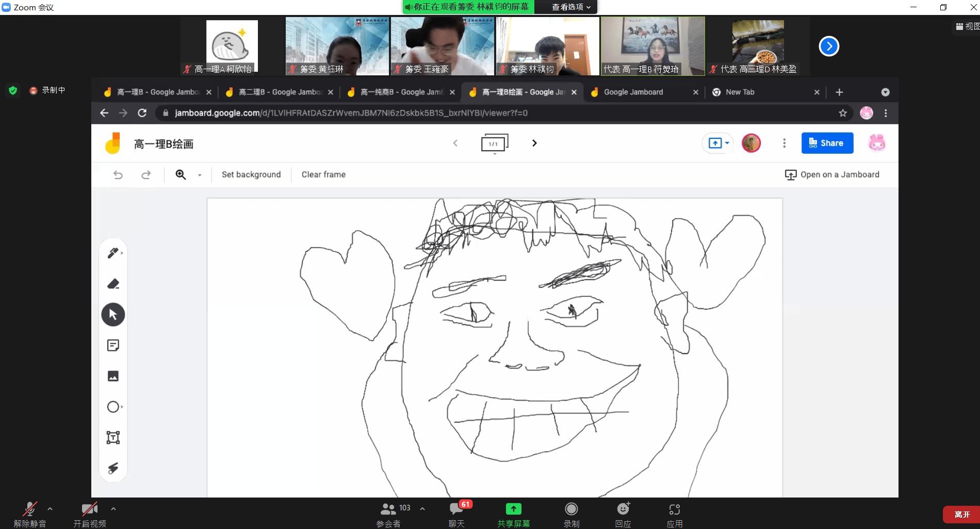The image size is (980, 529).
Task: Select video thumbnail of 代表 高一理B 符懿珆
Action: click(x=653, y=46)
